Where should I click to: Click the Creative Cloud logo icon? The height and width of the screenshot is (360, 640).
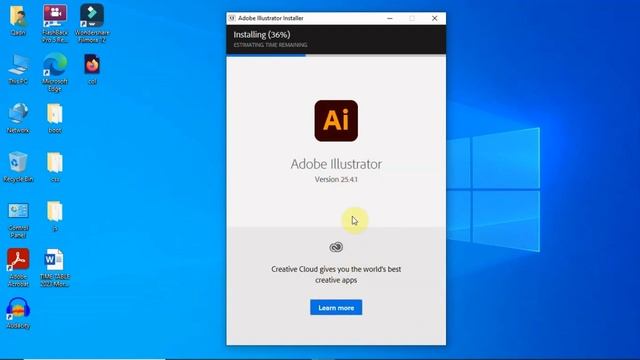[336, 247]
